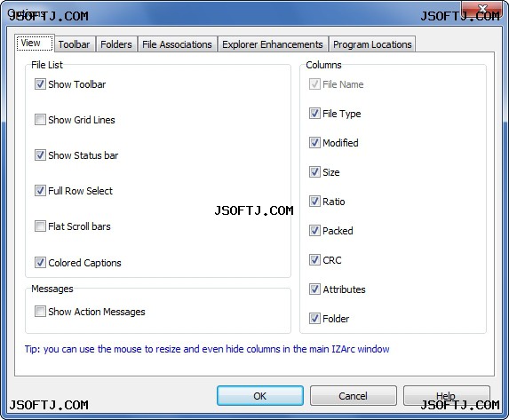The width and height of the screenshot is (509, 420).
Task: Select the Program Locations tab
Action: [x=372, y=44]
